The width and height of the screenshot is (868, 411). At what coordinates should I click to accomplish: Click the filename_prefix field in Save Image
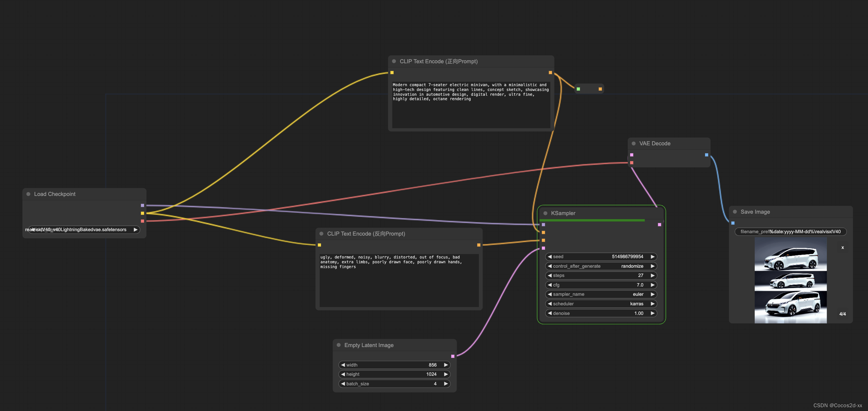(x=790, y=232)
